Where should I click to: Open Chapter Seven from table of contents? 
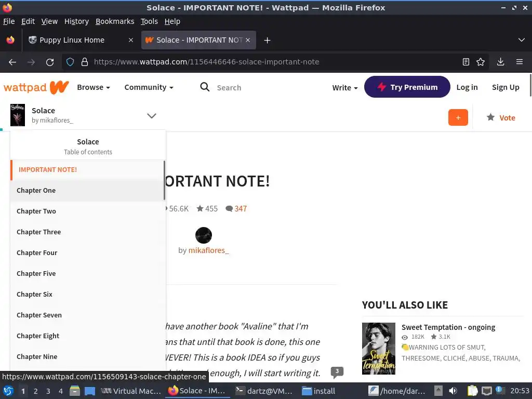pos(87,315)
